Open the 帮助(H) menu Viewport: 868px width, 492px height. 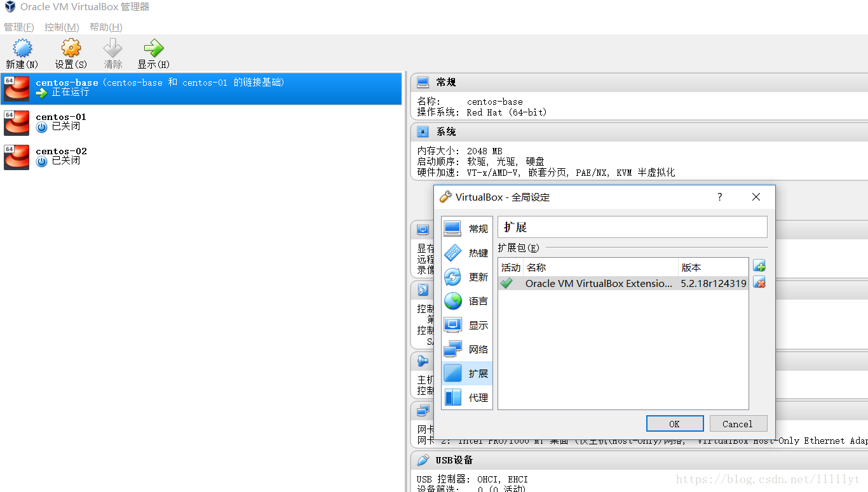tap(105, 27)
